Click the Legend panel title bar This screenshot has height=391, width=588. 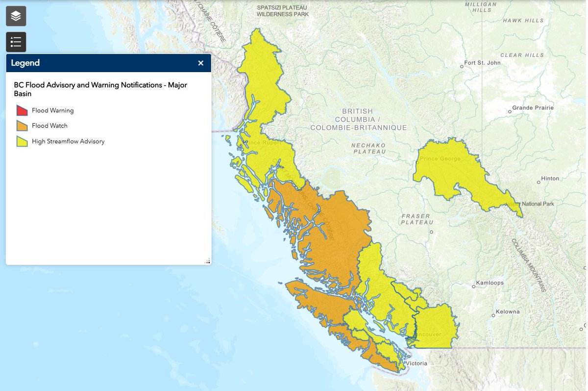[98, 63]
